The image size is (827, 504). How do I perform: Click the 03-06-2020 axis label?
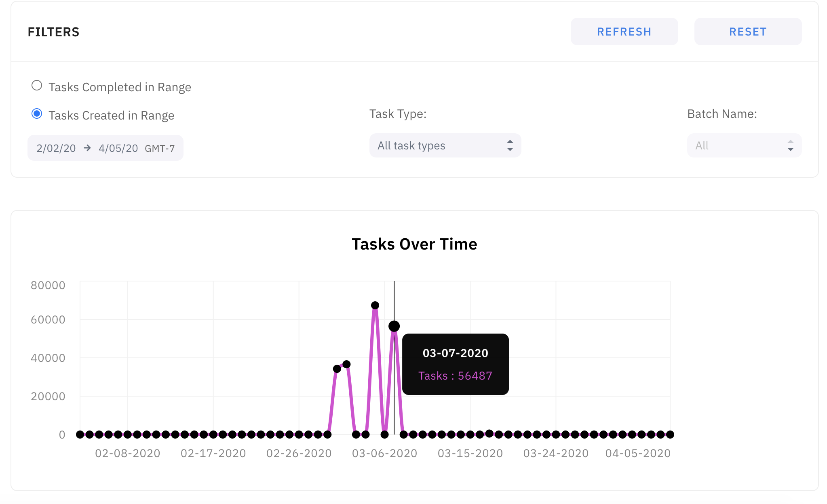pyautogui.click(x=384, y=454)
